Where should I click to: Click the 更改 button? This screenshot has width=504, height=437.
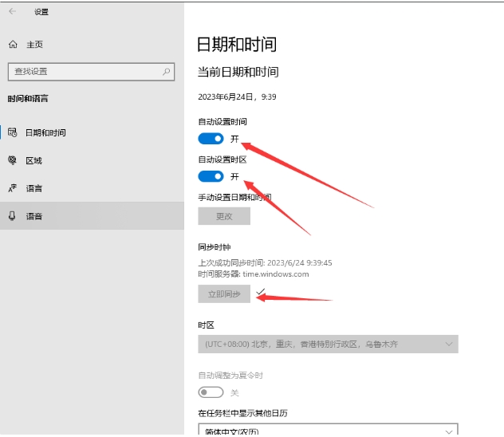[x=224, y=216]
